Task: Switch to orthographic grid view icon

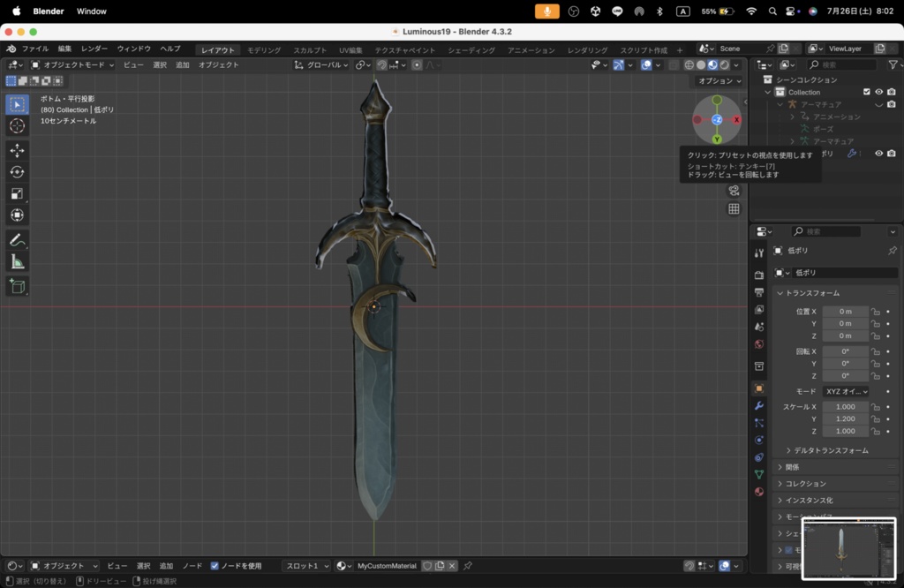Action: pos(734,209)
